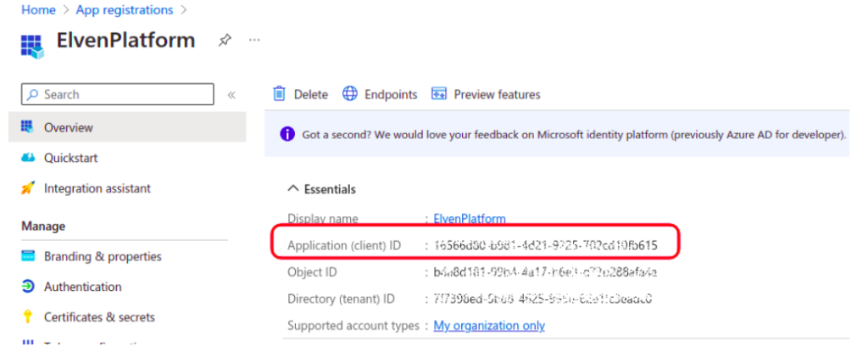Image resolution: width=868 pixels, height=352 pixels.
Task: Navigate to App registrations breadcrumb
Action: (124, 10)
